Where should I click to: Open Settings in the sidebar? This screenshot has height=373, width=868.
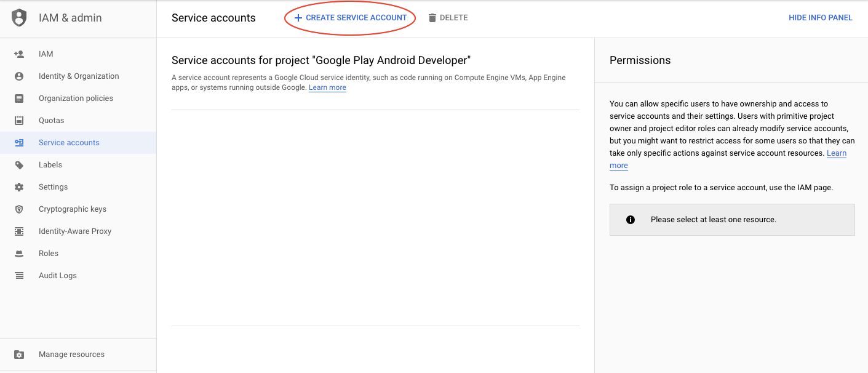coord(78,187)
